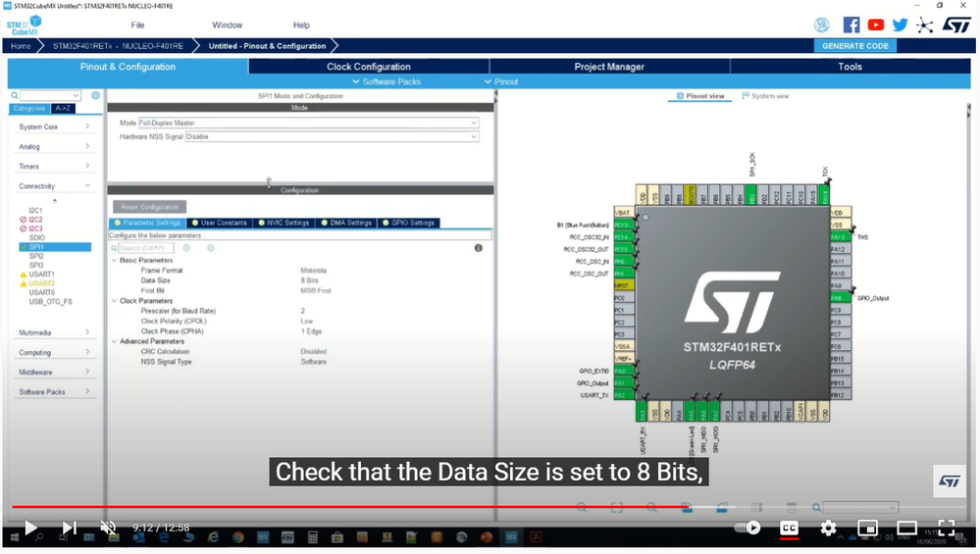Click the second info icon beside parameter search
The image size is (980, 554).
(211, 248)
